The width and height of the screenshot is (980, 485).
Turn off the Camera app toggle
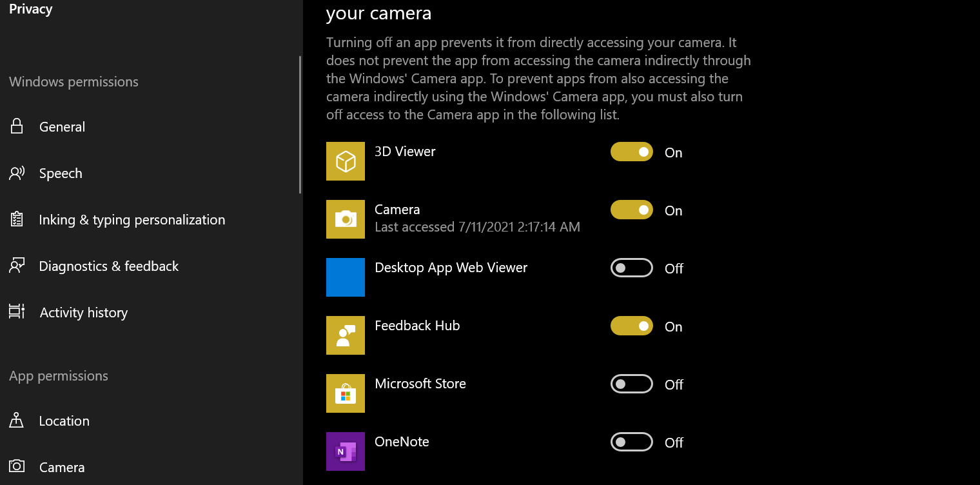632,210
